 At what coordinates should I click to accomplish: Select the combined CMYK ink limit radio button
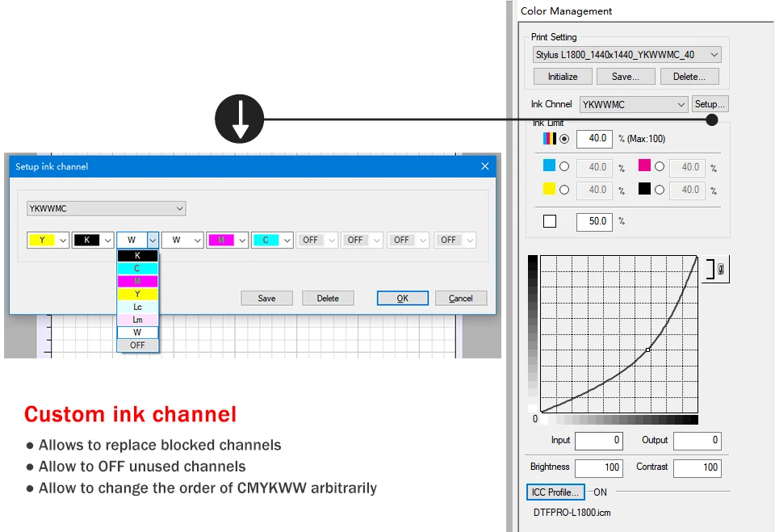tap(564, 139)
